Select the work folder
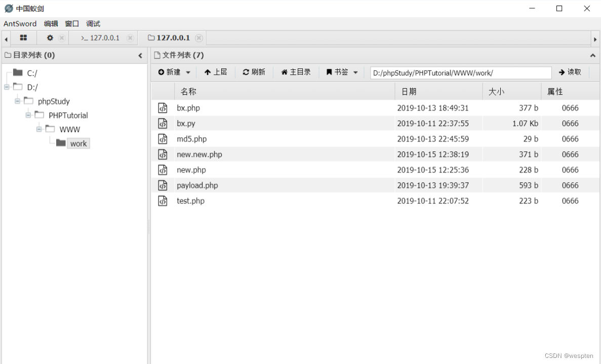601x364 pixels. point(78,144)
